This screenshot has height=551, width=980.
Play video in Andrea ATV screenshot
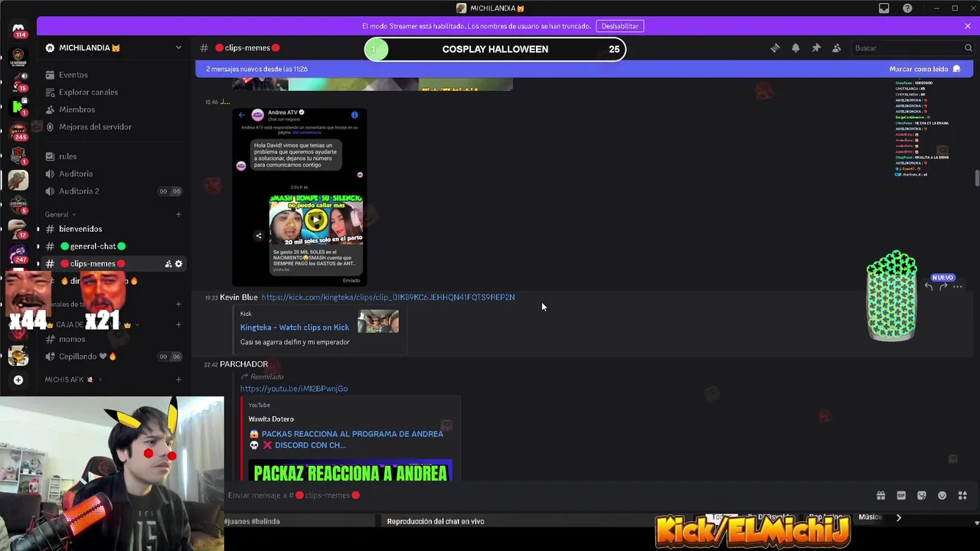pyautogui.click(x=315, y=220)
